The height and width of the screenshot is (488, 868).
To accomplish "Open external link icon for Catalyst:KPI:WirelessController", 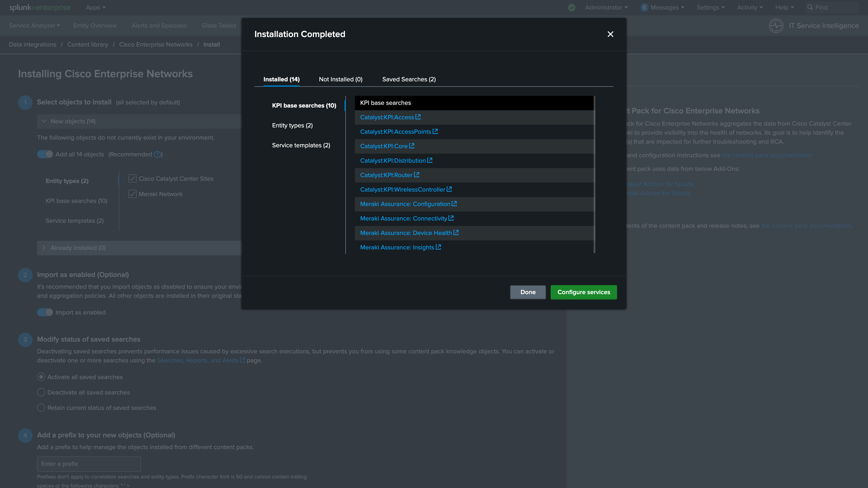I will click(x=450, y=189).
